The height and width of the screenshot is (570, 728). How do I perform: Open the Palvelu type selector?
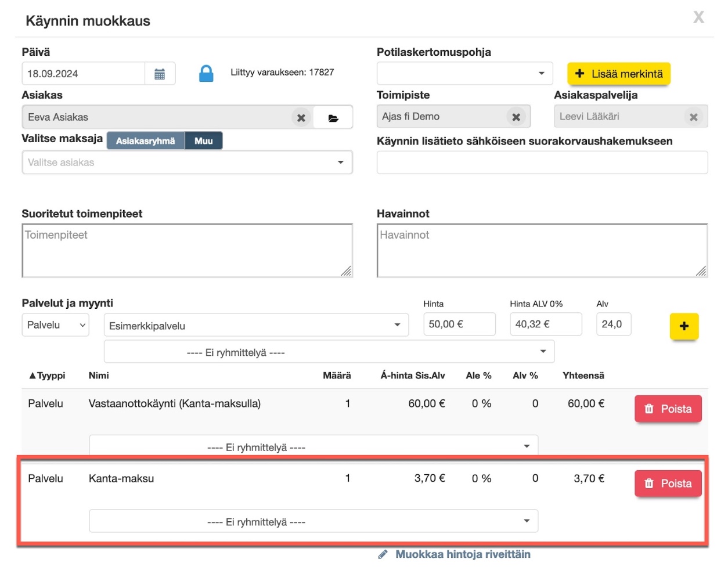tap(56, 325)
